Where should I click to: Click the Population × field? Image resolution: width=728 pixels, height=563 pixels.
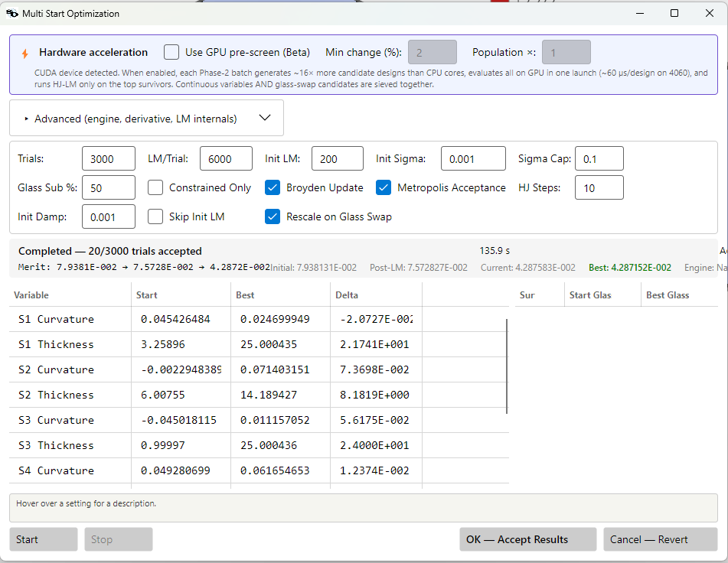coord(566,52)
